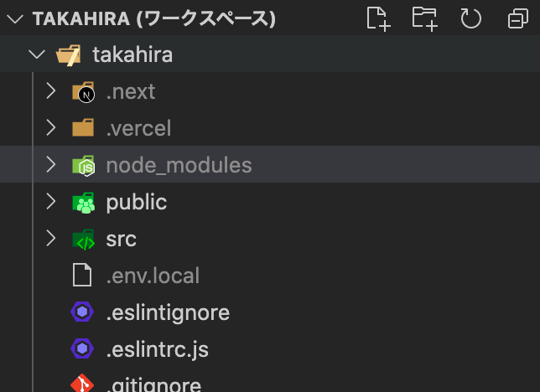Click the node_modules folder icon

83,166
